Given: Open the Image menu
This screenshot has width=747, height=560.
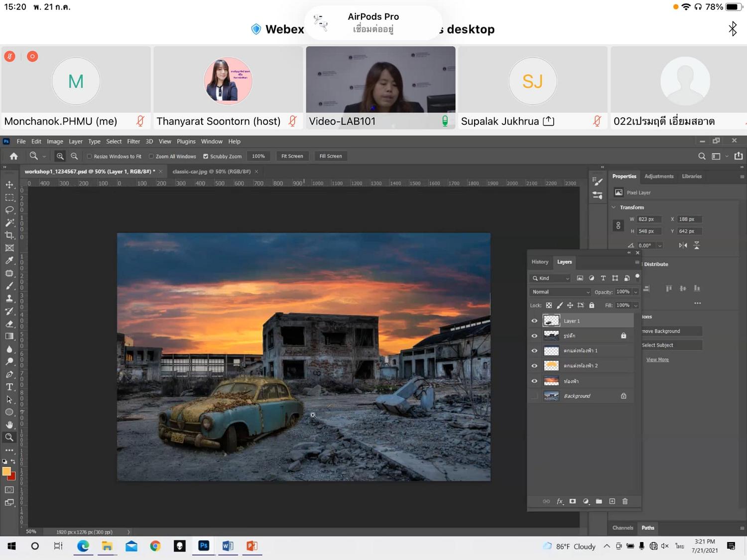Looking at the screenshot, I should pyautogui.click(x=55, y=141).
